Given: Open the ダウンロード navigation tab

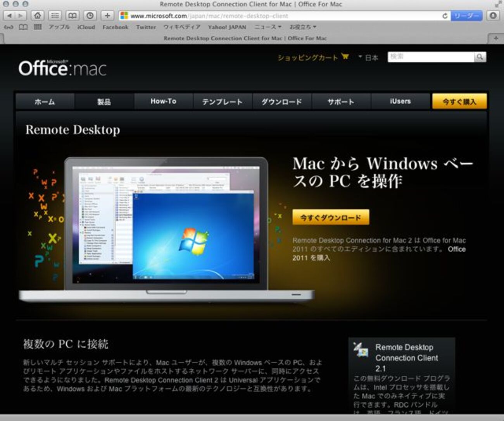Looking at the screenshot, I should (x=281, y=101).
